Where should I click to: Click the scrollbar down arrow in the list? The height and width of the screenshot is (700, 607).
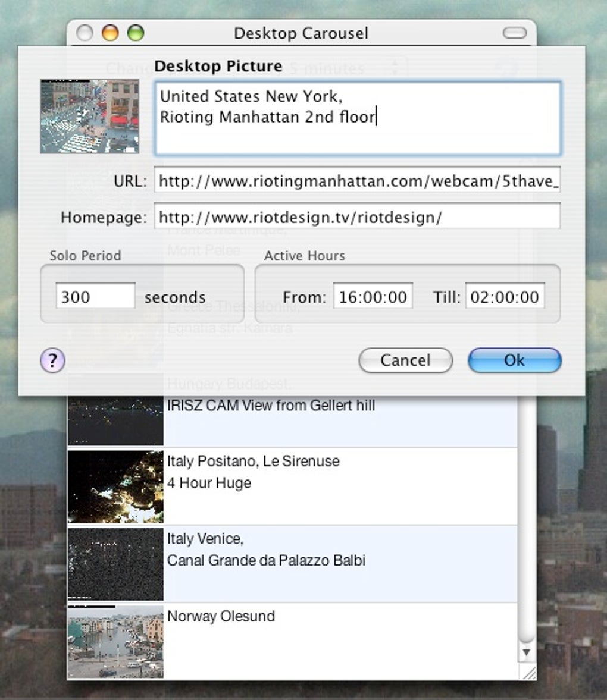tap(526, 652)
